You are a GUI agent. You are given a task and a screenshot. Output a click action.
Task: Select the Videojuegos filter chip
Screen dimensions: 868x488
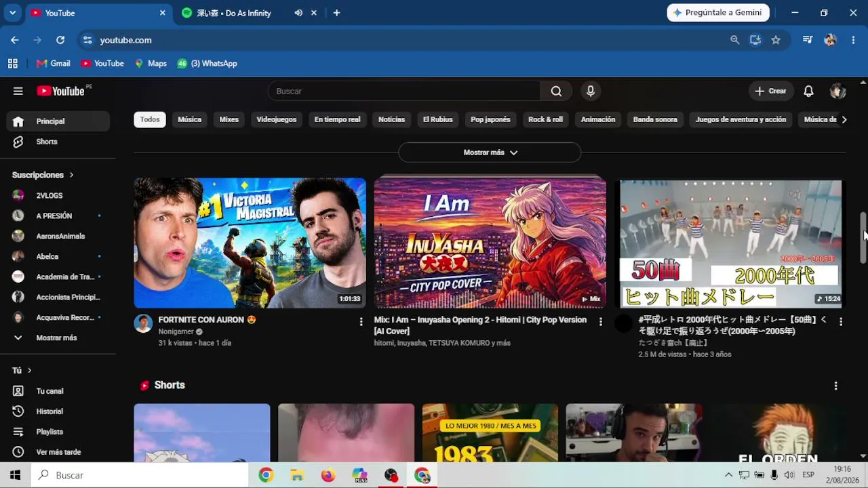277,119
